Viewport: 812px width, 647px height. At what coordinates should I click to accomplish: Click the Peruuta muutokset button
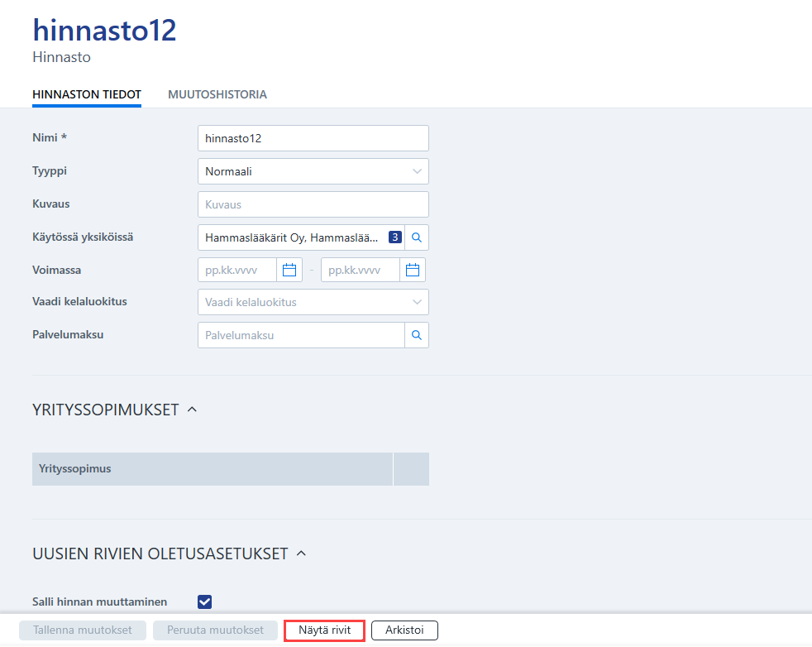pos(215,630)
